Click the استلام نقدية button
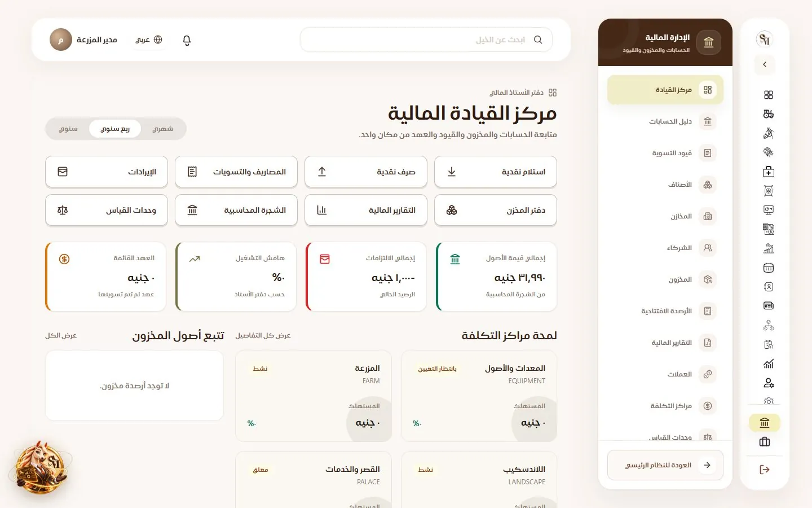Image resolution: width=812 pixels, height=508 pixels. tap(496, 172)
